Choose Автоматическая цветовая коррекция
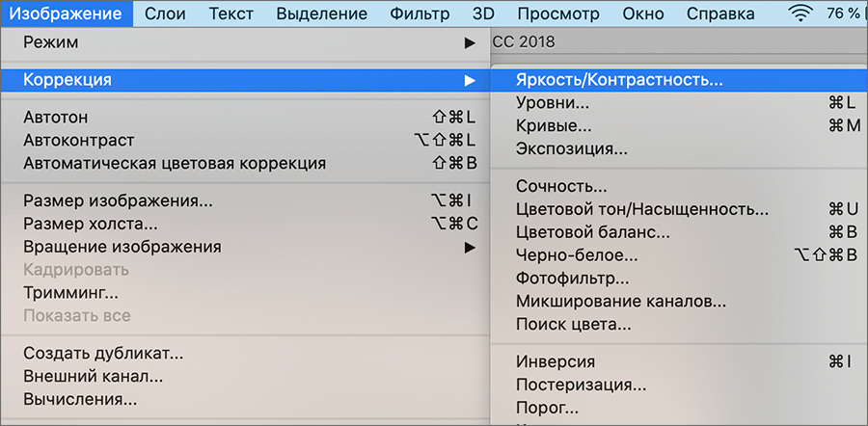This screenshot has width=868, height=426. (245, 164)
